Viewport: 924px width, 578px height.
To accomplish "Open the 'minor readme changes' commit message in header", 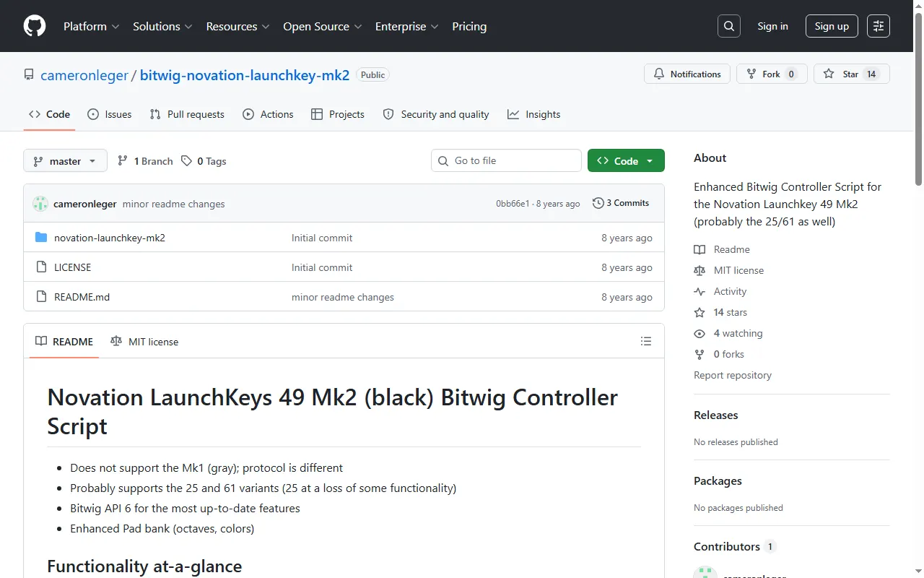I will point(174,204).
